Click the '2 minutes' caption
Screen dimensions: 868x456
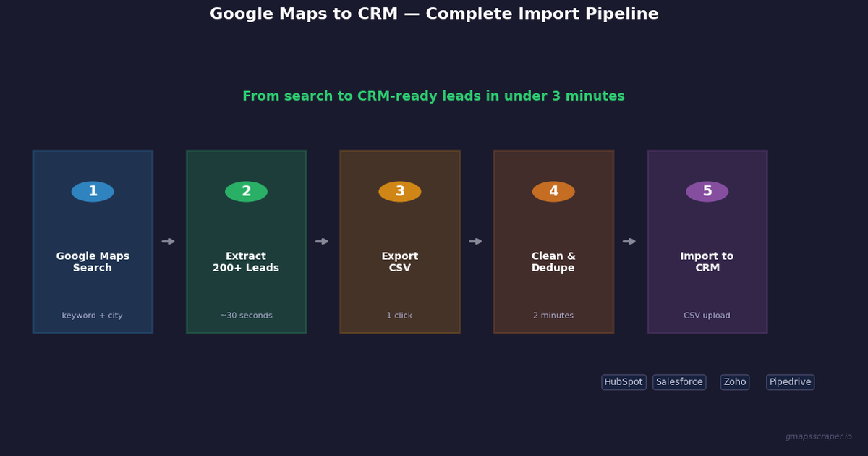click(553, 316)
